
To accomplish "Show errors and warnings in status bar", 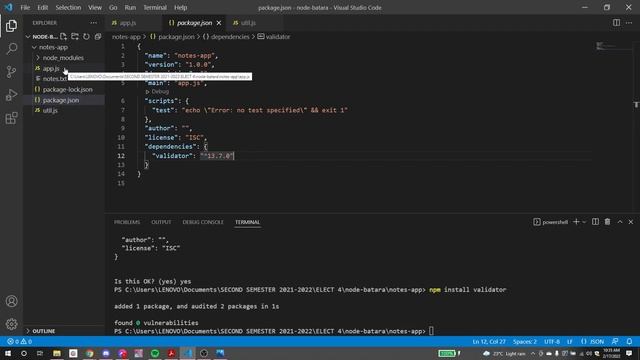I will tap(19, 341).
